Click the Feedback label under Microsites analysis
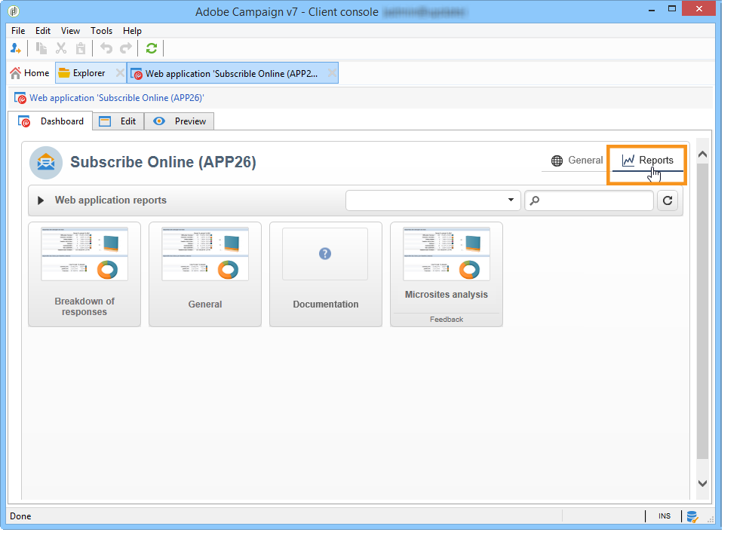Image resolution: width=749 pixels, height=560 pixels. click(446, 320)
